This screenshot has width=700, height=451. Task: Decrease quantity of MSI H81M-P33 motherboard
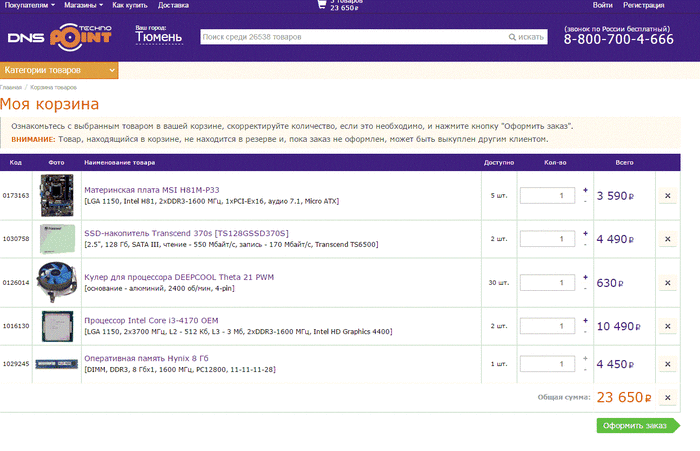(585, 201)
